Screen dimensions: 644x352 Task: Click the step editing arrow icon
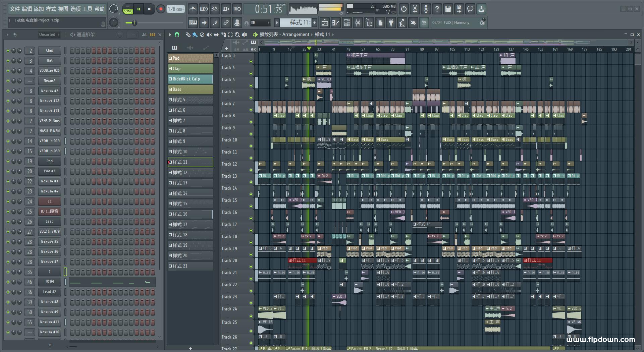(x=204, y=23)
